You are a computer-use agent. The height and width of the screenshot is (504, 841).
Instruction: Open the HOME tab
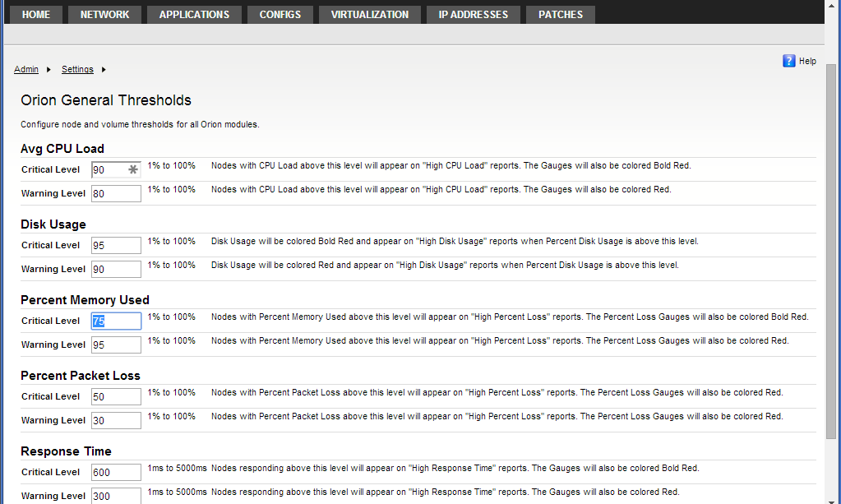coord(36,15)
